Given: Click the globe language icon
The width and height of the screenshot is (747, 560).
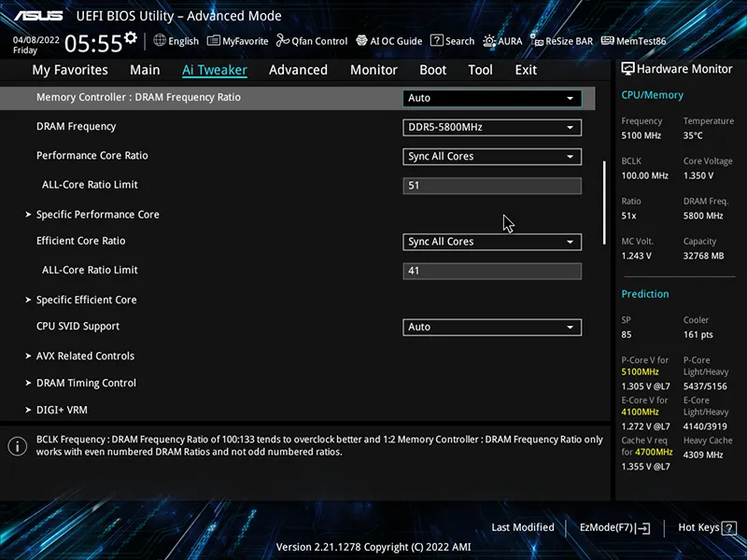Looking at the screenshot, I should pyautogui.click(x=160, y=40).
